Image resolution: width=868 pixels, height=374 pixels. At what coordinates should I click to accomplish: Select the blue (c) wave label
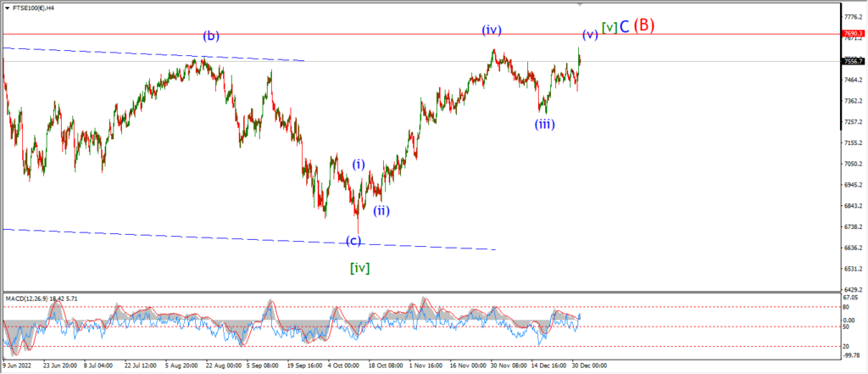coord(353,241)
